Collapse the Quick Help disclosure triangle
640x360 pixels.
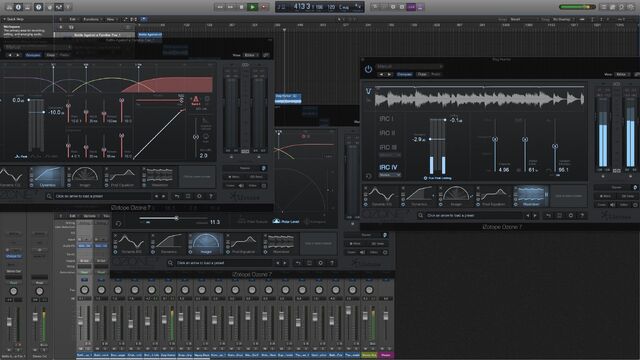(4, 19)
